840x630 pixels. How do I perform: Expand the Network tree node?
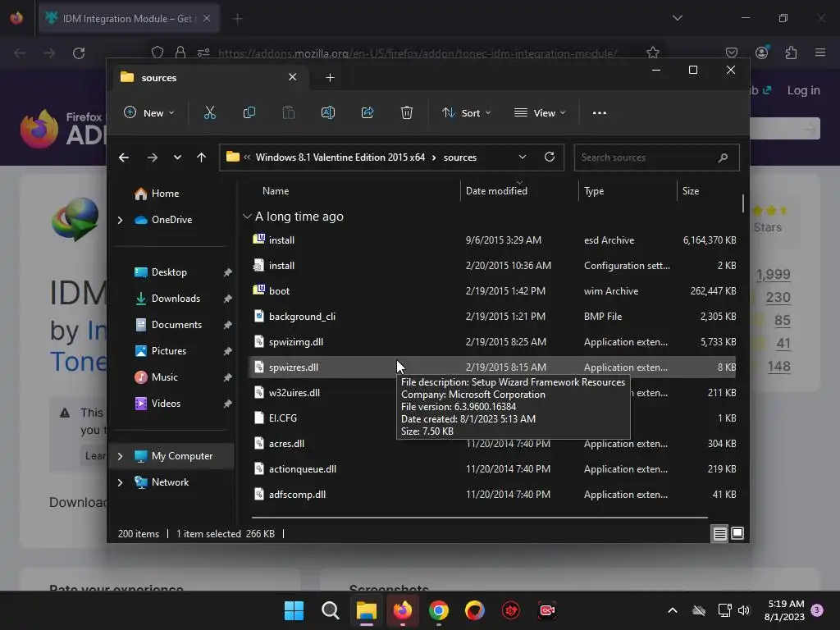click(x=120, y=482)
